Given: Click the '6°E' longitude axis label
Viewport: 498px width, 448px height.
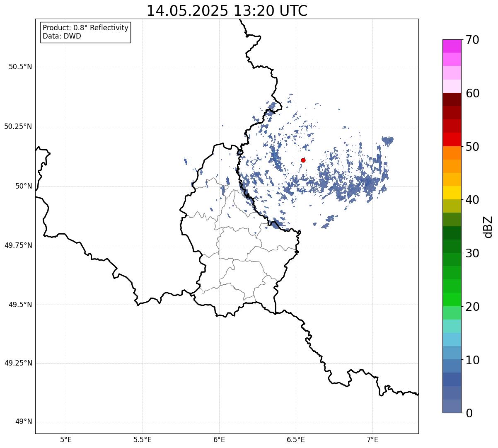Looking at the screenshot, I should tap(219, 440).
